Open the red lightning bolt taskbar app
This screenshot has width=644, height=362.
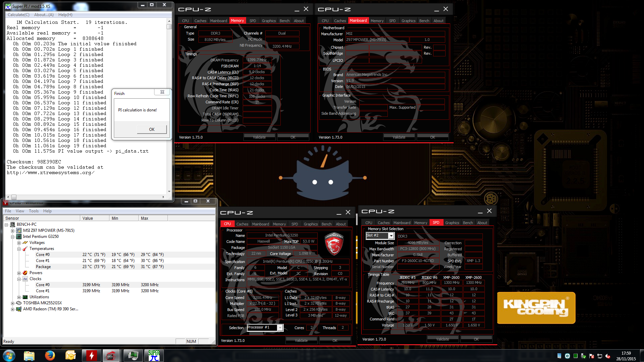tap(91, 355)
